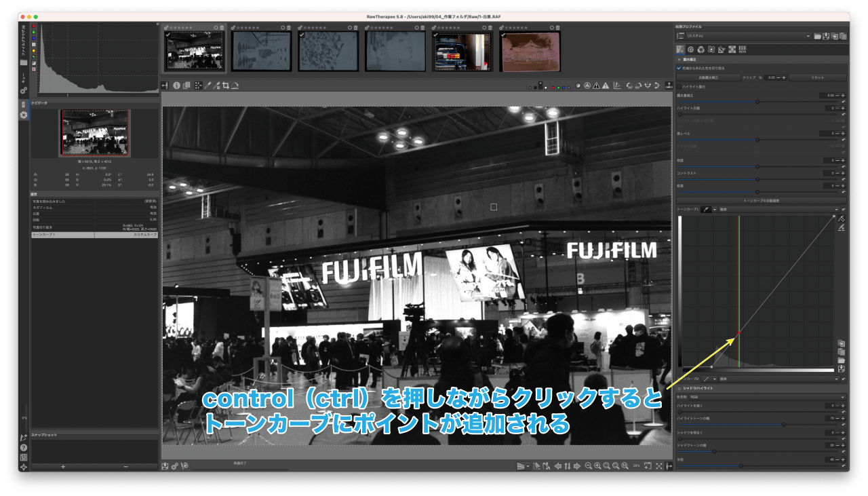
Task: Select first filmstrip thumbnail of FUJIFILM hall
Action: pyautogui.click(x=195, y=52)
